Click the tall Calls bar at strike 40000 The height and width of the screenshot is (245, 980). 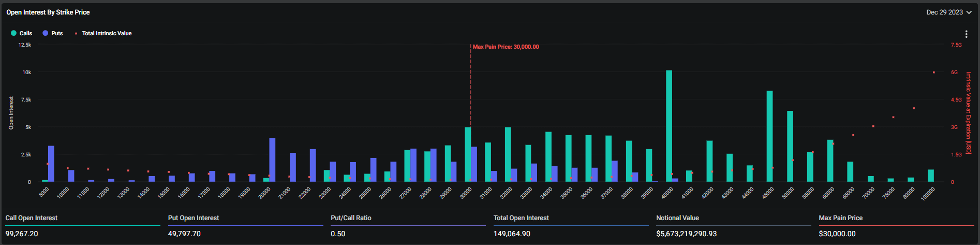click(x=669, y=126)
